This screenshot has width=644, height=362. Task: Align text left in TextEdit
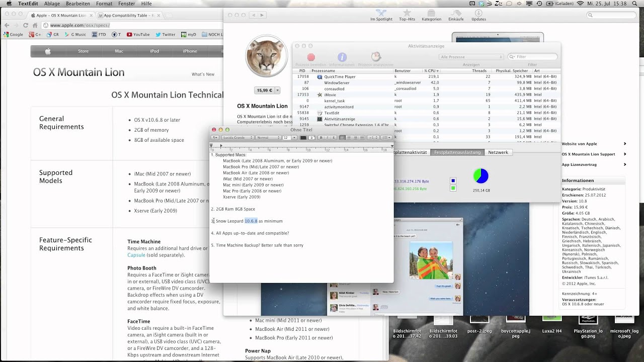[343, 138]
